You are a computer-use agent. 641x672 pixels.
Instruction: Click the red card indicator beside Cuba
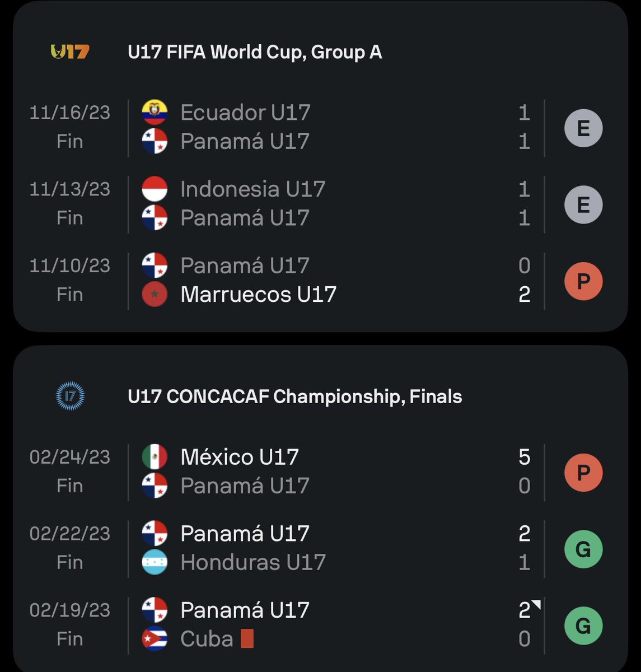tap(247, 639)
